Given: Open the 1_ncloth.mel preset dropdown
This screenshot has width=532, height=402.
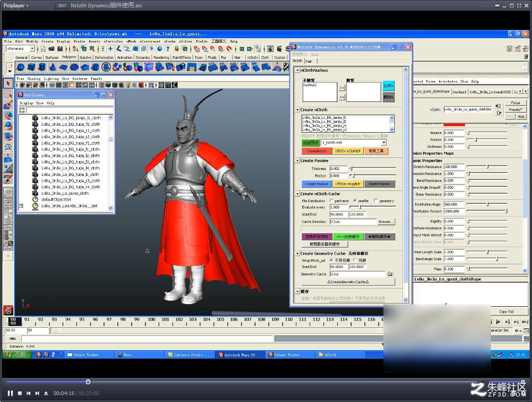Looking at the screenshot, I should coord(384,143).
